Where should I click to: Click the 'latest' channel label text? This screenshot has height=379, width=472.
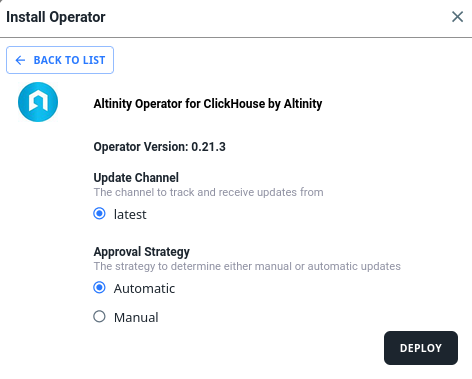point(130,214)
